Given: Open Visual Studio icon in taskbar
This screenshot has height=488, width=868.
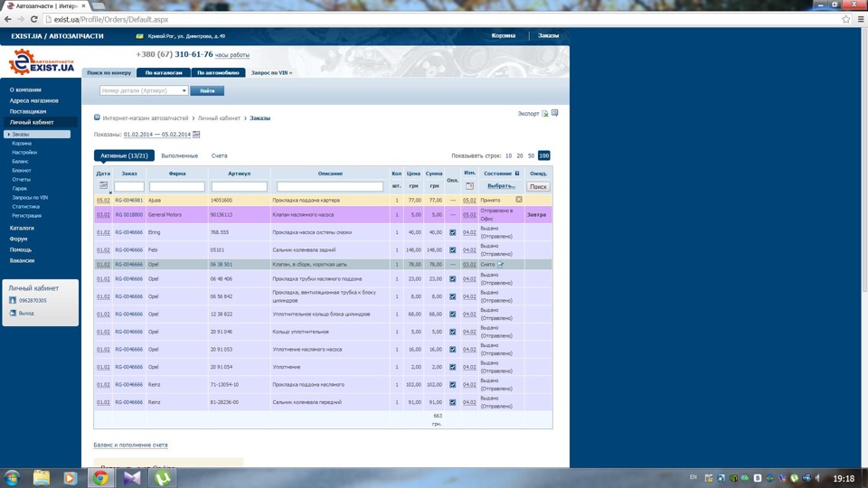Looking at the screenshot, I should point(132,477).
